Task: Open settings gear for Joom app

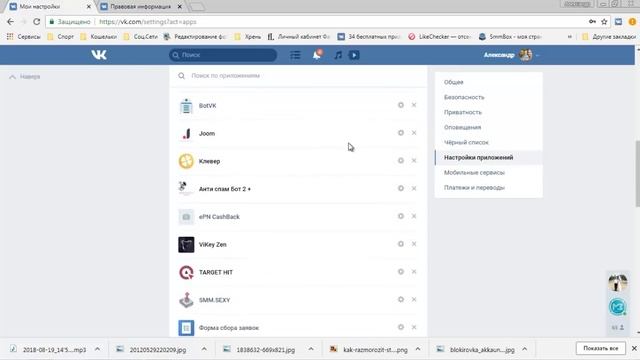Action: pos(401,133)
